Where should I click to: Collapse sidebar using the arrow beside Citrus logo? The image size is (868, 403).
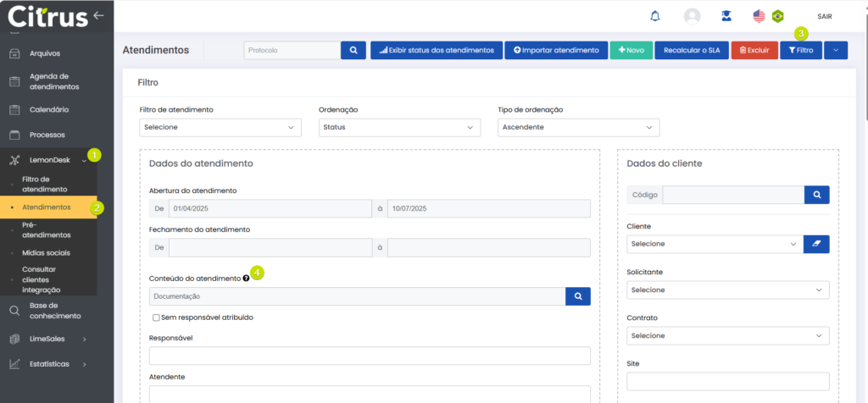[99, 15]
